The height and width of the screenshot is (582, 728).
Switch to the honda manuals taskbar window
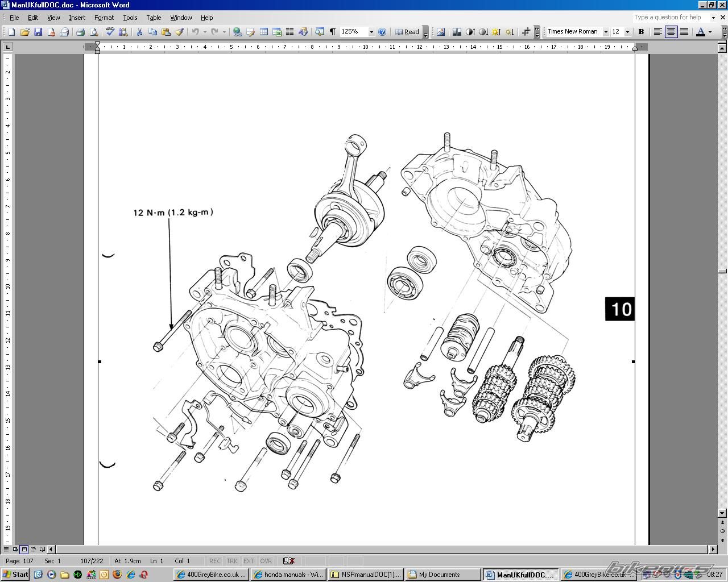click(x=288, y=575)
